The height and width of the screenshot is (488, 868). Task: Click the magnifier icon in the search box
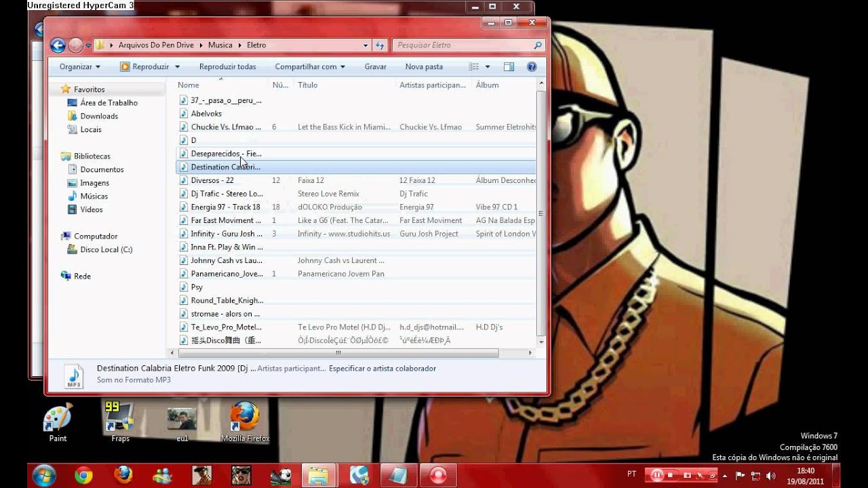click(x=538, y=45)
